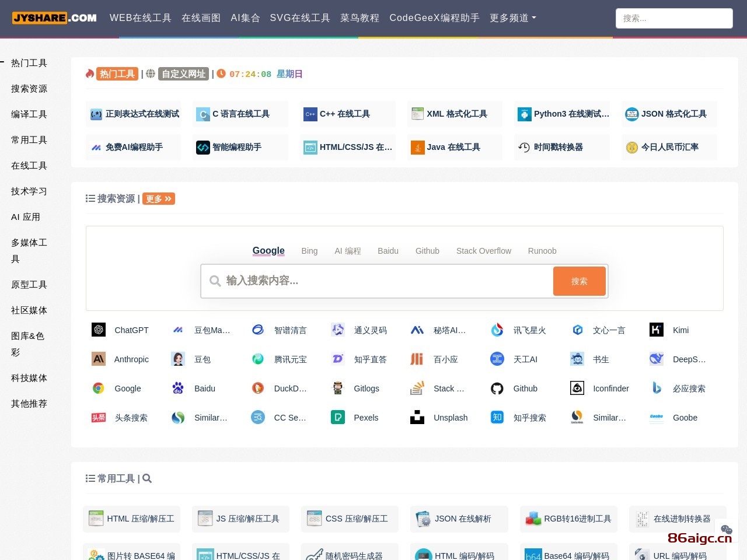Click the 天工AI icon
Screen dimensions: 747x560
[497, 359]
